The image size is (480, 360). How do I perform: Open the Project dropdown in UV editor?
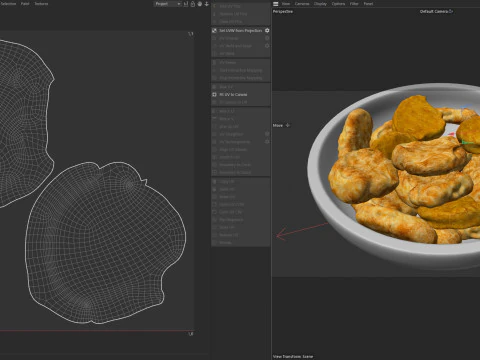coord(167,4)
